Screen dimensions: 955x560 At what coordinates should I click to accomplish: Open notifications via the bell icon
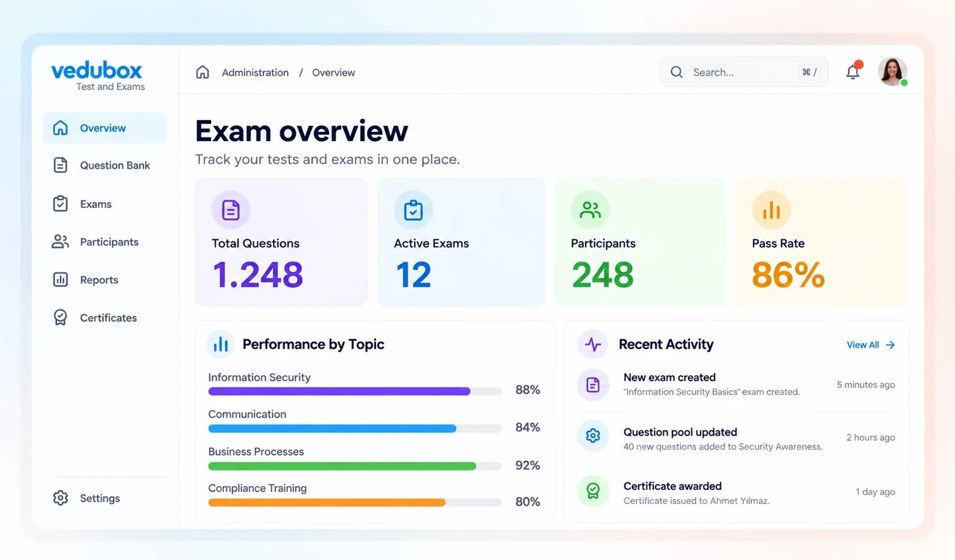(853, 72)
